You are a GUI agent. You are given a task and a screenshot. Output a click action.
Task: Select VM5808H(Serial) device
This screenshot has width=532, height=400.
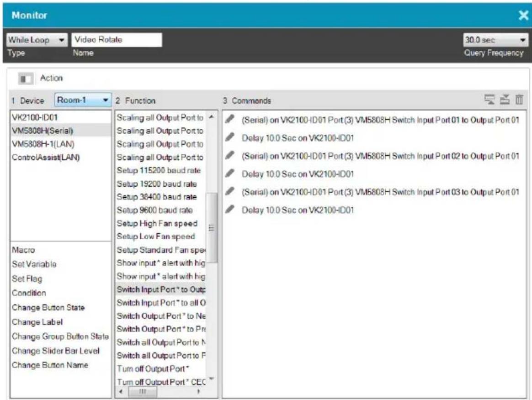(60, 131)
